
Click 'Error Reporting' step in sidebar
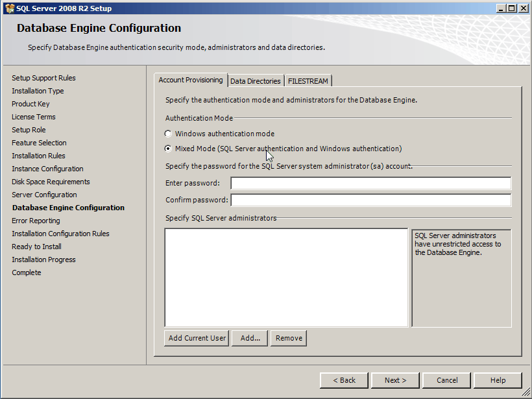click(x=36, y=221)
